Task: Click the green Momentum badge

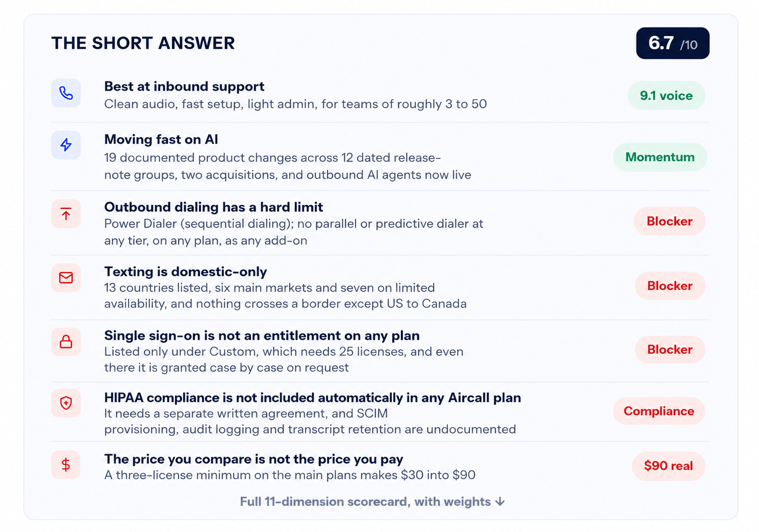Action: click(660, 157)
